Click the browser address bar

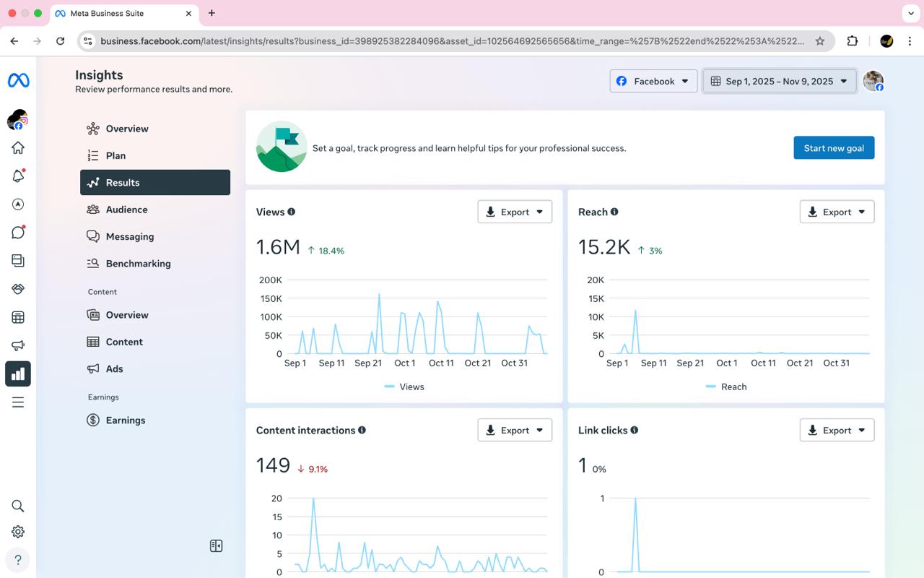click(x=451, y=41)
